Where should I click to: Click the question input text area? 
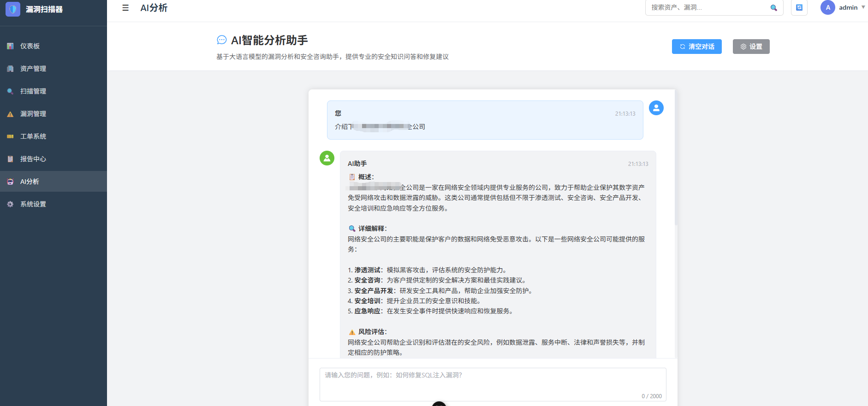click(x=492, y=384)
